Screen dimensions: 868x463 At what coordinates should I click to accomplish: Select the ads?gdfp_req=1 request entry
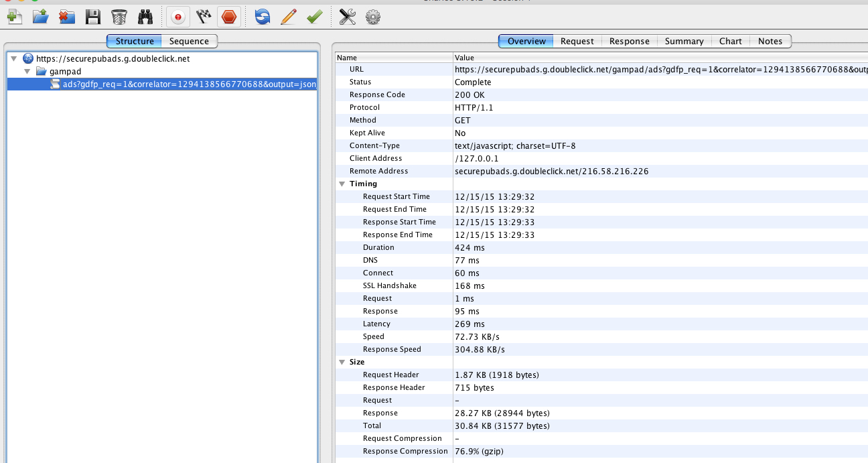pos(162,84)
